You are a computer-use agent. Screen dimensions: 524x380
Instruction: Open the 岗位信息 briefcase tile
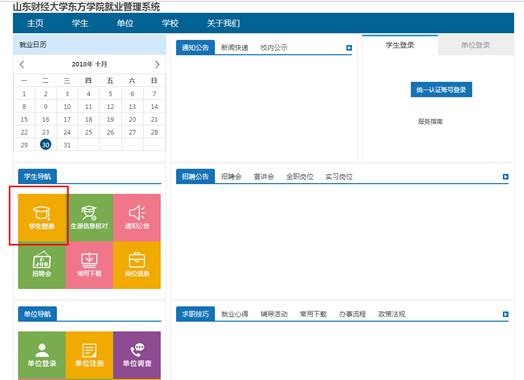pos(137,265)
